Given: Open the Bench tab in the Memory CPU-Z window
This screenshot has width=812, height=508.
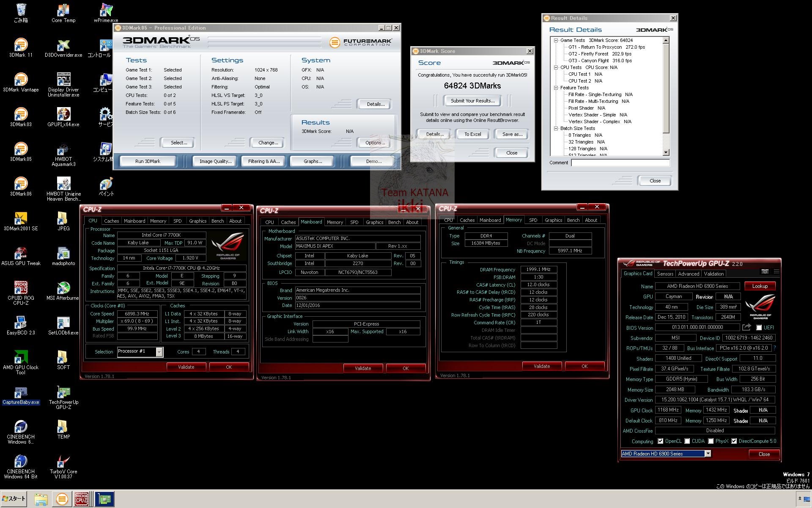Looking at the screenshot, I should 573,220.
